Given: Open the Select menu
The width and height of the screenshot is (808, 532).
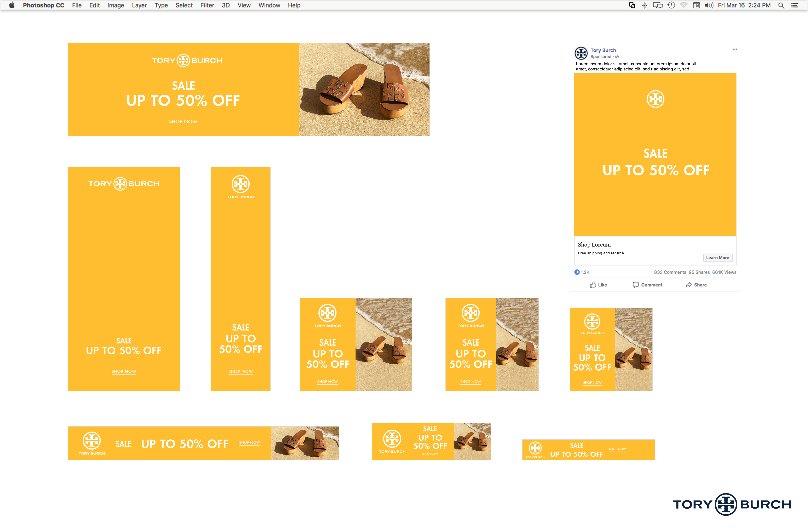Looking at the screenshot, I should [x=184, y=5].
